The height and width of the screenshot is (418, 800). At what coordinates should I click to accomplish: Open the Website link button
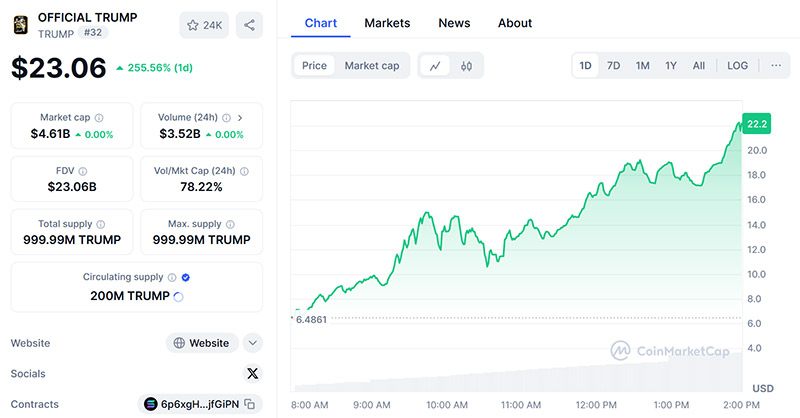point(202,343)
